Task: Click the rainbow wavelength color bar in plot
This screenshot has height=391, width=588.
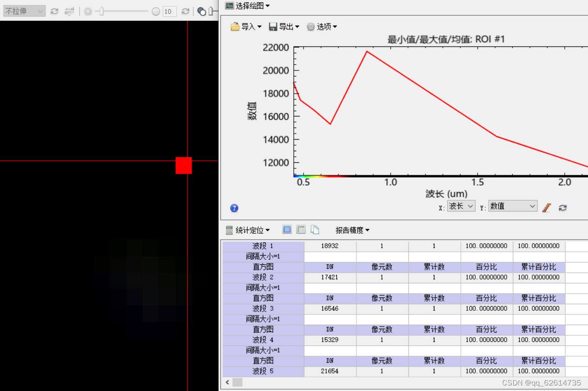Action: pos(323,176)
